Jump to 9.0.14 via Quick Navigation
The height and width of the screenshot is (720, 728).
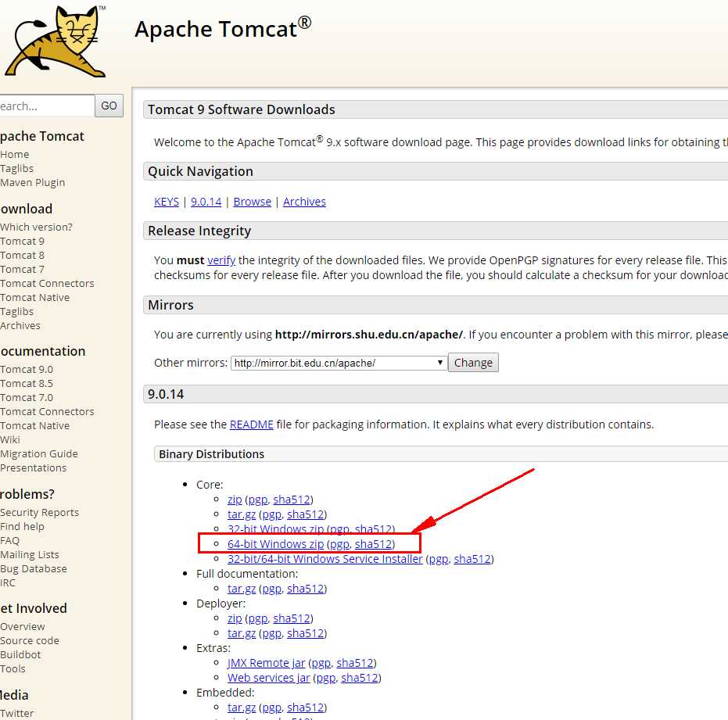tap(206, 202)
